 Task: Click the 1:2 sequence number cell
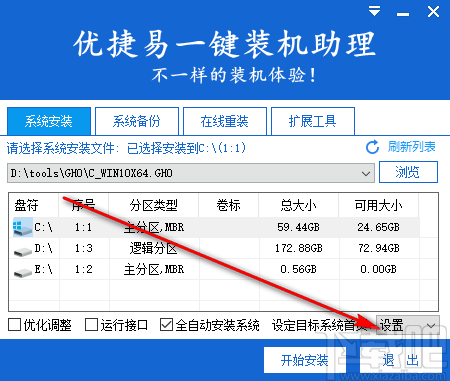(83, 269)
